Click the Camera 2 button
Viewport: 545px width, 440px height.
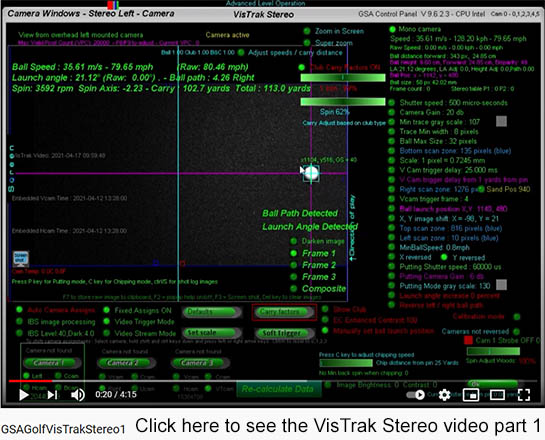coord(126,363)
